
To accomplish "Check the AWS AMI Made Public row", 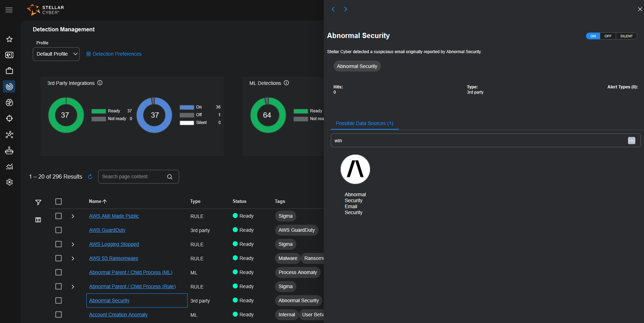I will [x=59, y=216].
